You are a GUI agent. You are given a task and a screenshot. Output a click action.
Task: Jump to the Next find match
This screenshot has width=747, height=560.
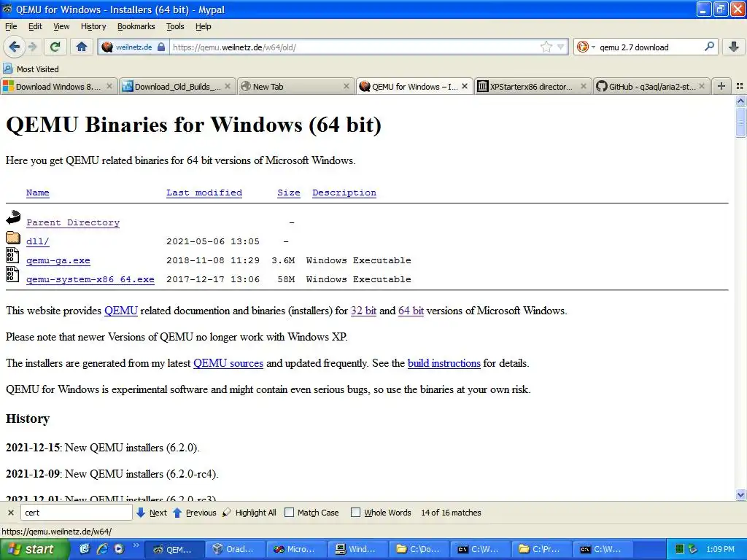point(152,513)
